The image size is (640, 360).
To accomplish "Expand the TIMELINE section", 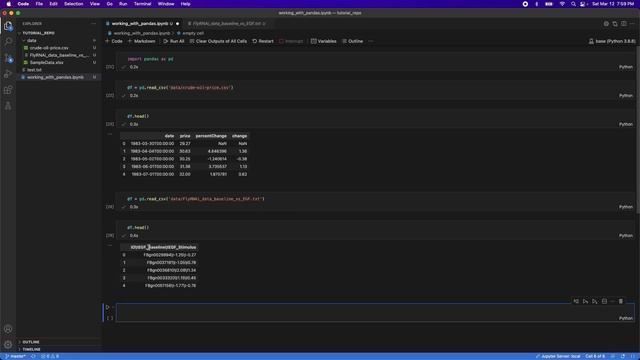I will 31,349.
